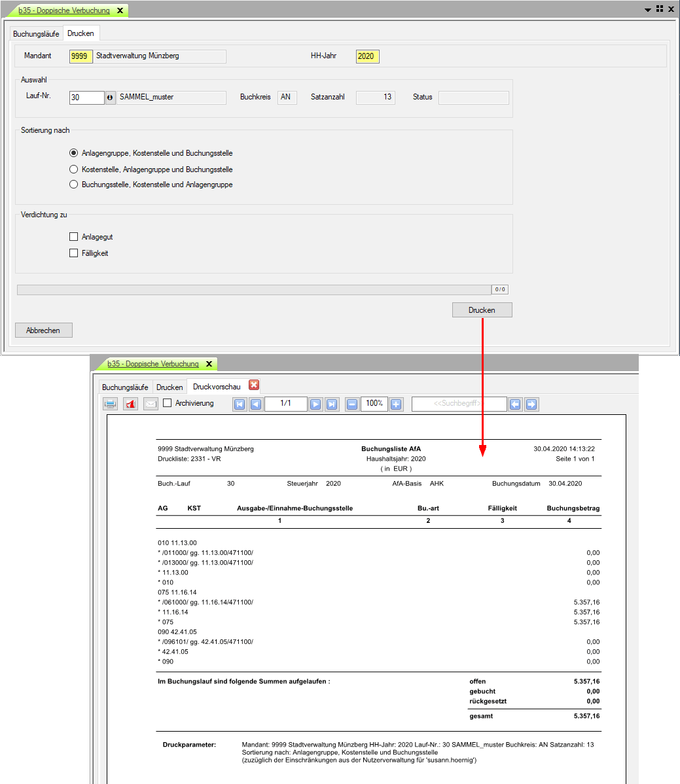Click the printer icon in preview toolbar

(111, 404)
